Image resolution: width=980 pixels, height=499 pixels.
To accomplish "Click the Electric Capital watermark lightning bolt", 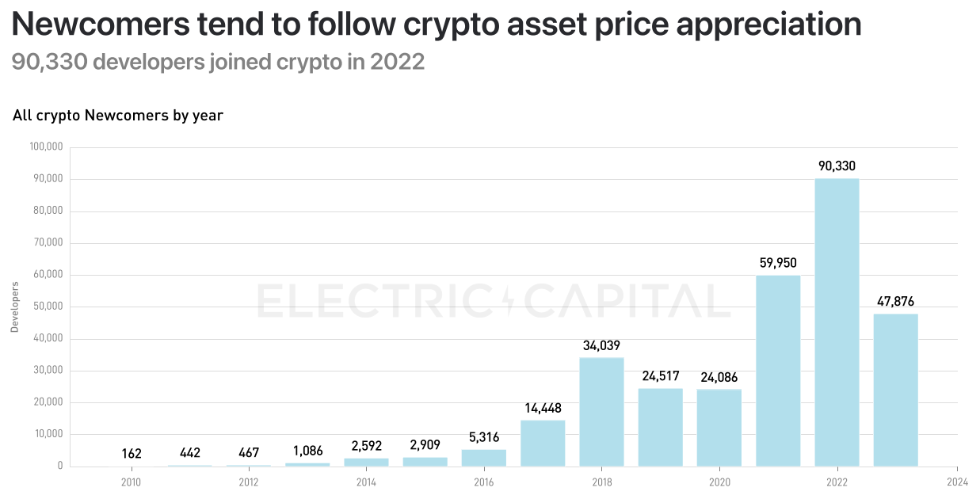I will (508, 301).
